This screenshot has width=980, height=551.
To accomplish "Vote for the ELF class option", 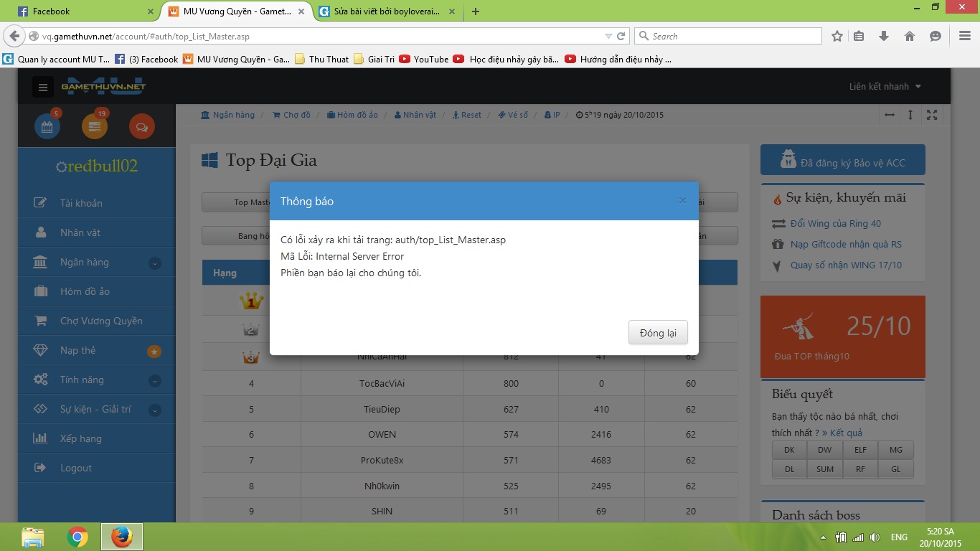I will point(860,450).
